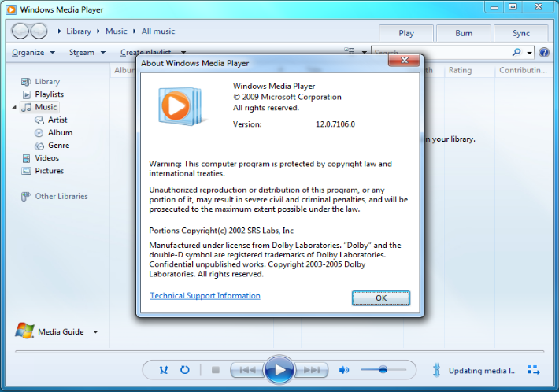Open Other Libraries in navigation pane
The height and width of the screenshot is (392, 559).
coord(61,196)
